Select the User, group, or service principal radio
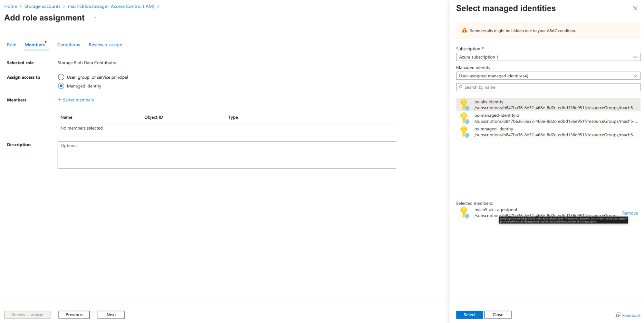The height and width of the screenshot is (323, 644). 61,77
